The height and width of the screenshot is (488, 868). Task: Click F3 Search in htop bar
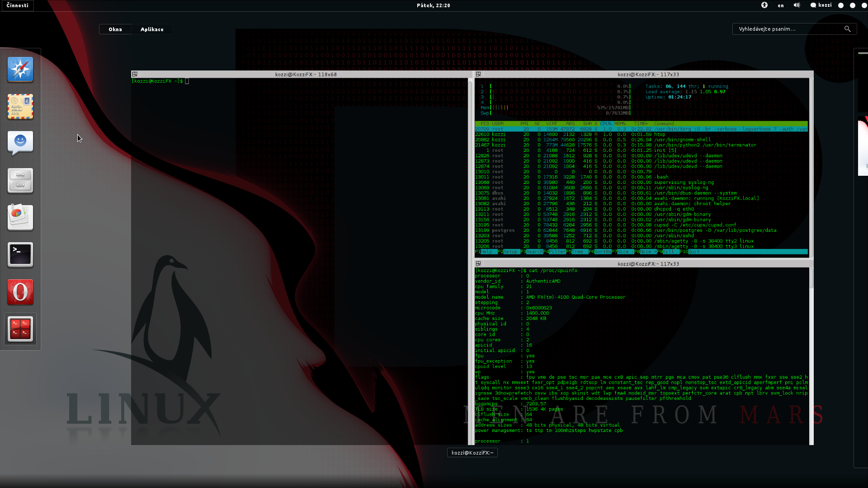click(x=532, y=252)
